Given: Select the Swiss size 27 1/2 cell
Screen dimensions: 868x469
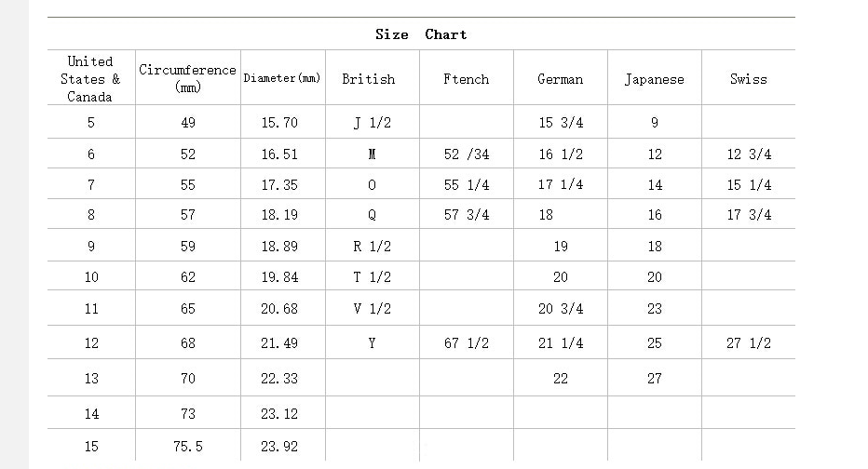Looking at the screenshot, I should 748,343.
